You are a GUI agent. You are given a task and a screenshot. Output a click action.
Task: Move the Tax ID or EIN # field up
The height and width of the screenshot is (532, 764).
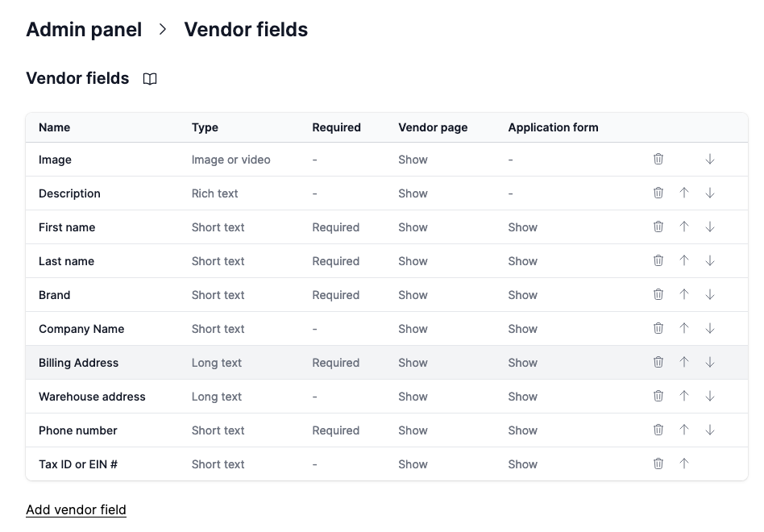pyautogui.click(x=684, y=463)
